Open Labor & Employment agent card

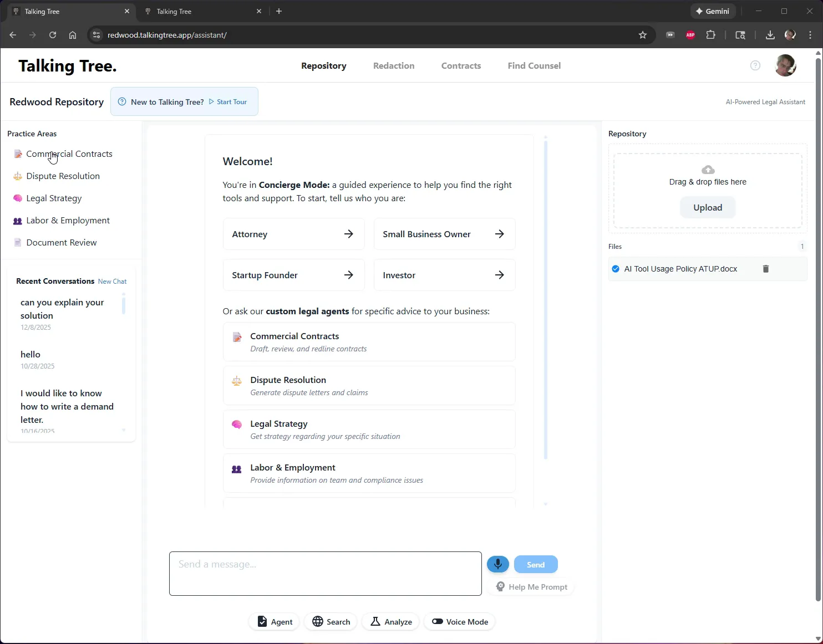(x=369, y=473)
